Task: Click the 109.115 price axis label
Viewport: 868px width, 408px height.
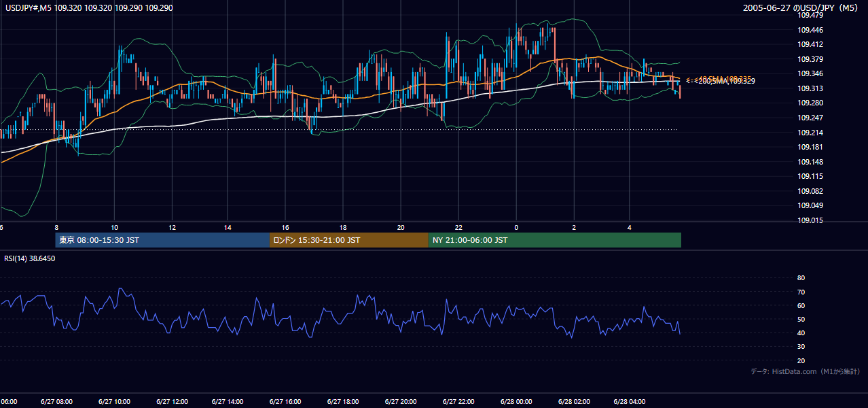Action: tap(810, 176)
